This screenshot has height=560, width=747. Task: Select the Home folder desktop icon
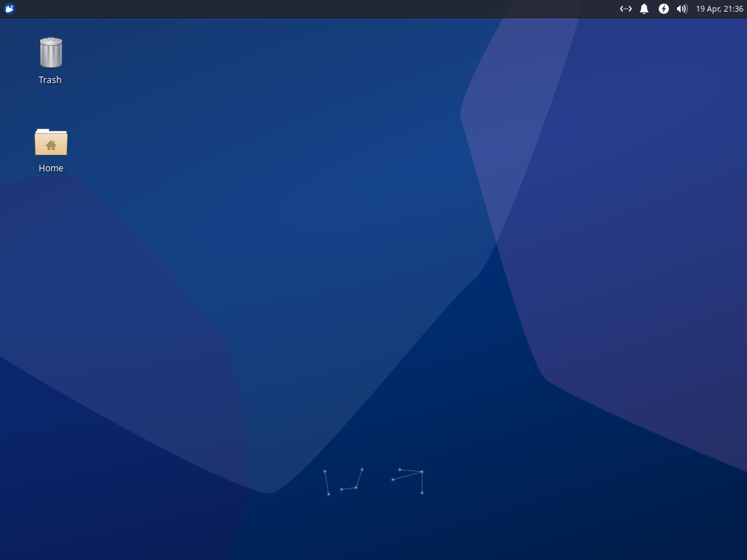(50, 142)
